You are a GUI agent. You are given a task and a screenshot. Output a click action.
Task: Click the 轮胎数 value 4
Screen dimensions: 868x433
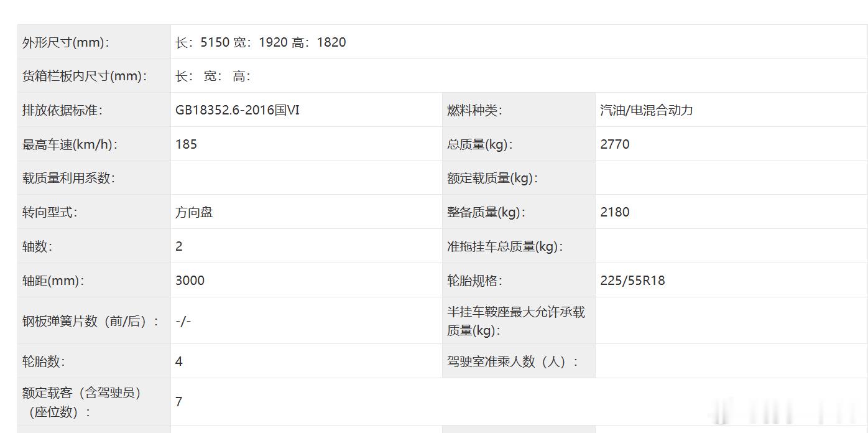click(179, 361)
